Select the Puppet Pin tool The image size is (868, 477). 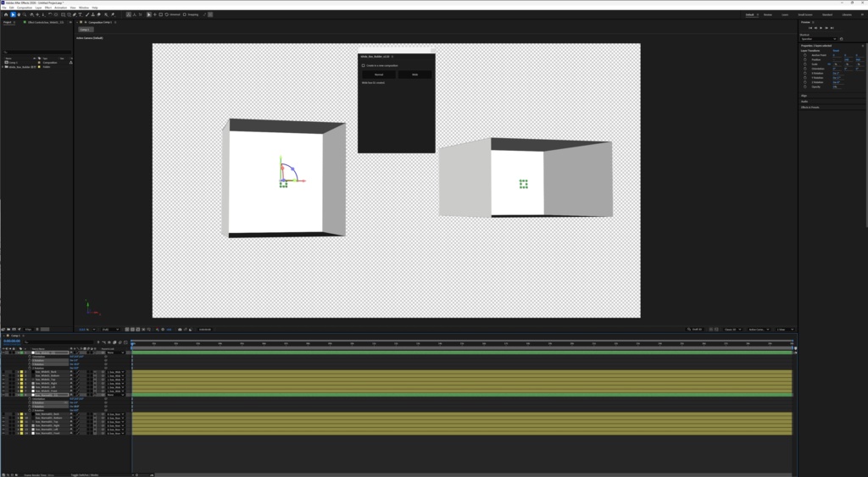coord(113,14)
